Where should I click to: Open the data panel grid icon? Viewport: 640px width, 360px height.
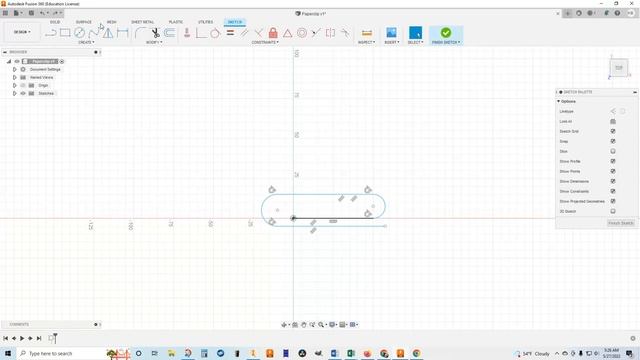tap(5, 13)
